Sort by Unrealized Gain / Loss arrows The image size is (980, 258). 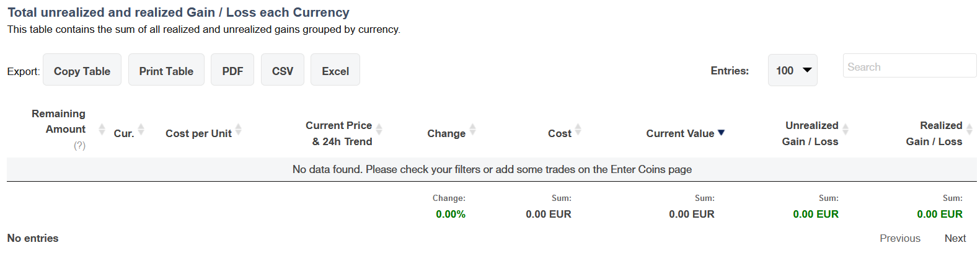coord(845,129)
